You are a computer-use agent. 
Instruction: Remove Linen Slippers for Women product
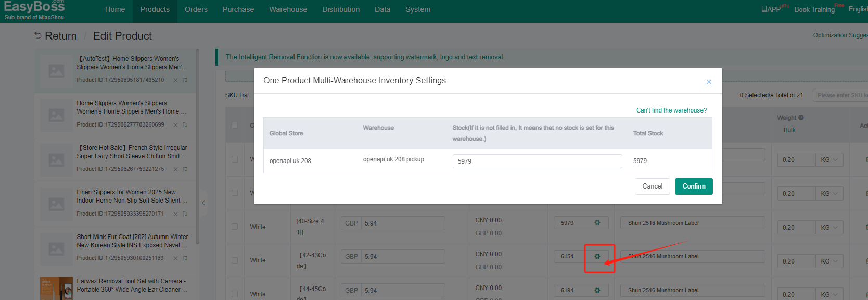pyautogui.click(x=176, y=214)
